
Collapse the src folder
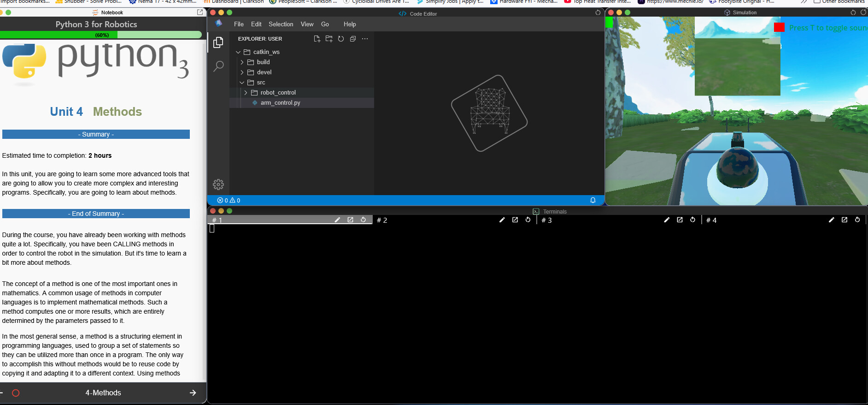(x=261, y=83)
